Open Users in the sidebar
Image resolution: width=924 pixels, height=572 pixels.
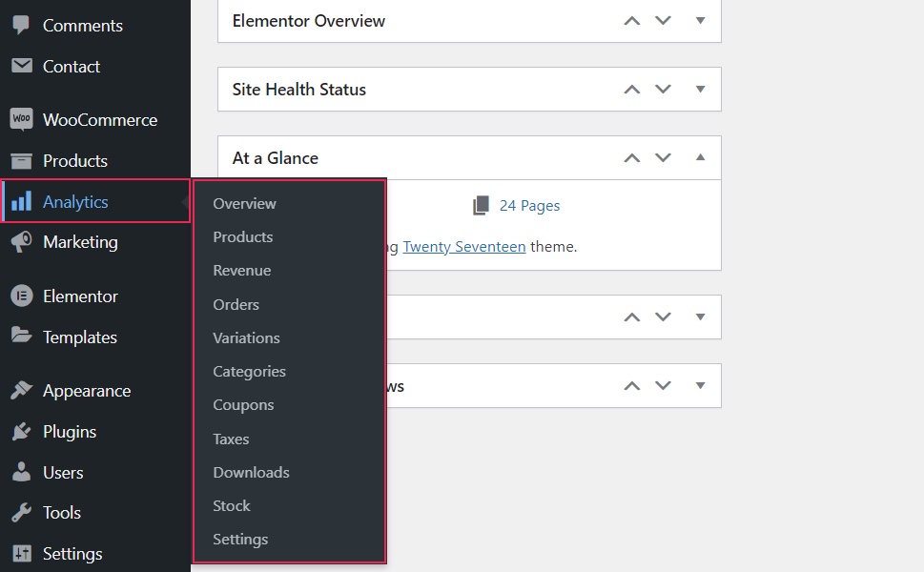63,473
